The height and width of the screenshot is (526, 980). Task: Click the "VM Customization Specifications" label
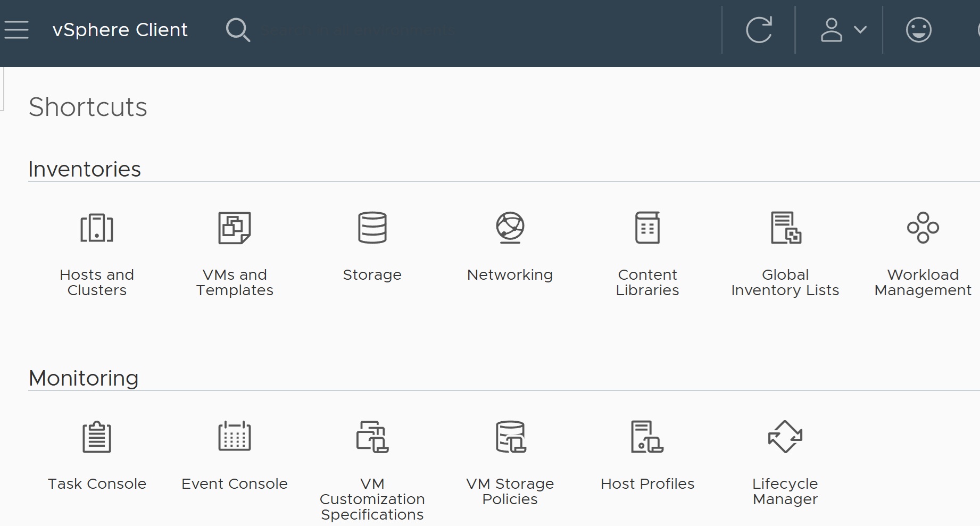[x=372, y=499]
